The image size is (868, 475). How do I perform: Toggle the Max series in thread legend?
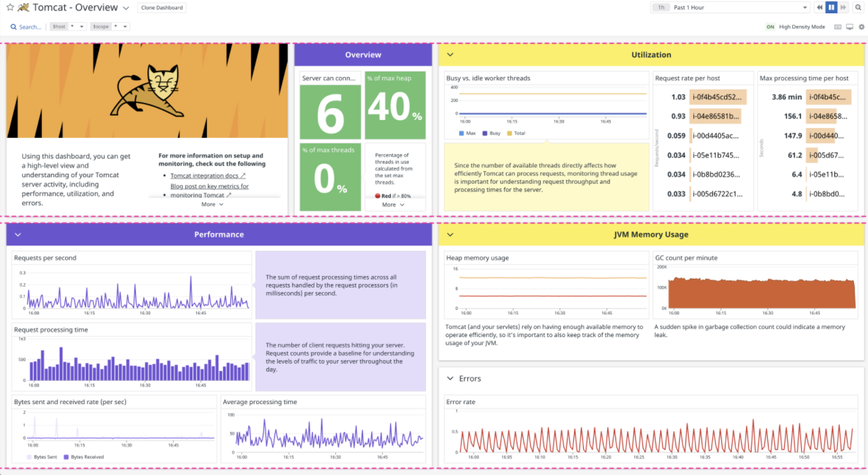467,133
